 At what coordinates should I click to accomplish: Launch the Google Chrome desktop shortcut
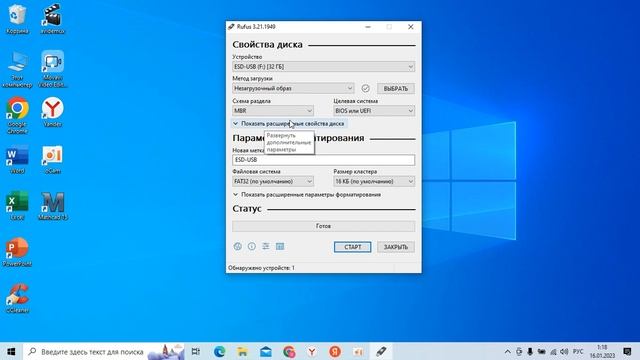click(17, 116)
